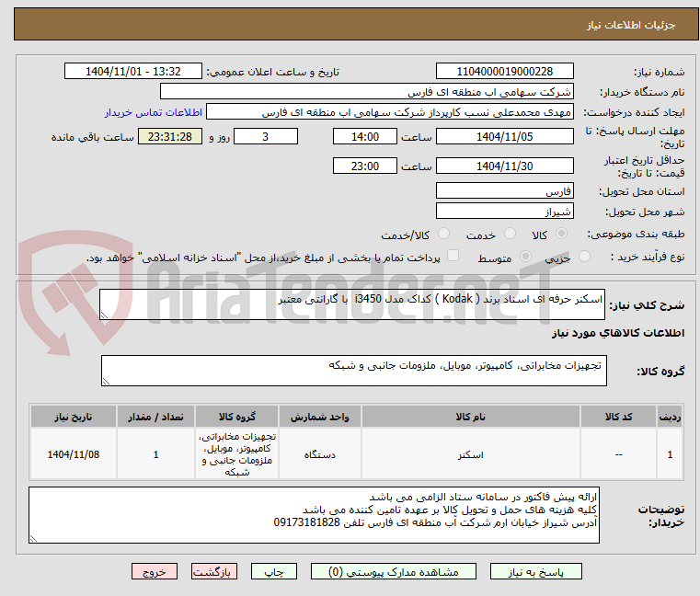Click the deadline time field 14:00
Image resolution: width=700 pixels, height=596 pixels.
[365, 137]
